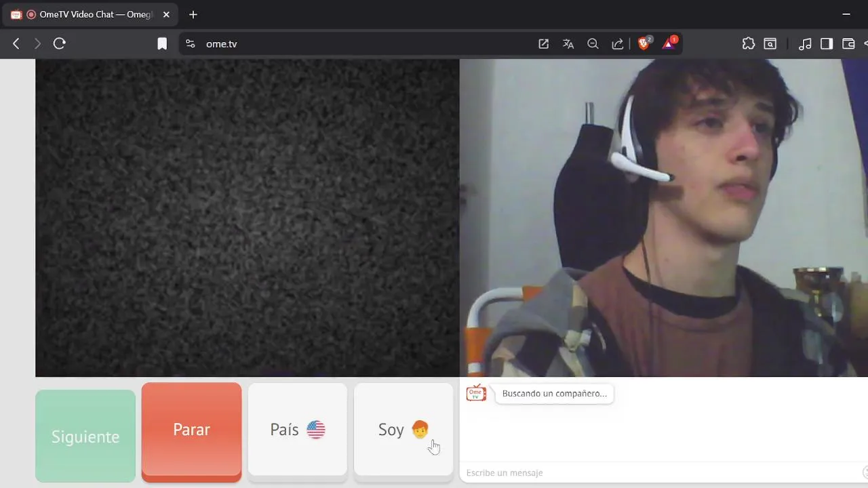
Task: Click the partner video static panel
Action: pos(248,218)
